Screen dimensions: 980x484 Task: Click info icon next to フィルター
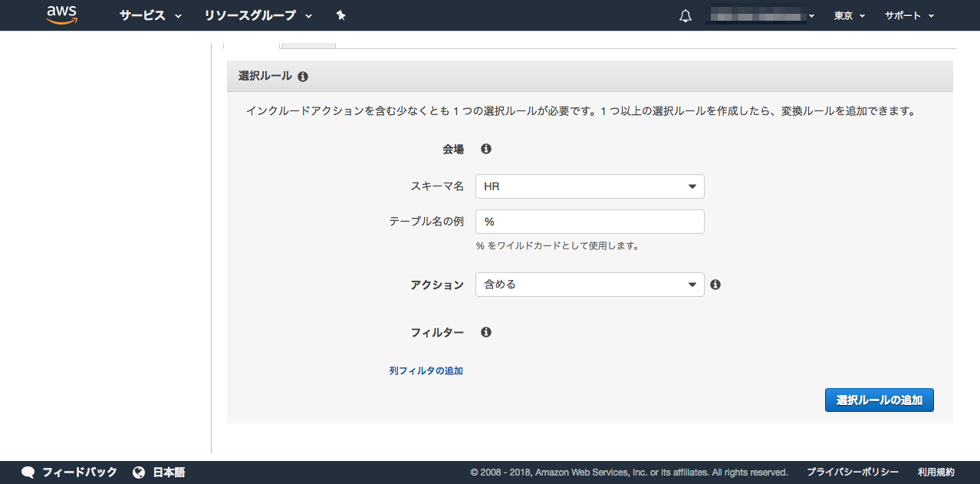(486, 332)
